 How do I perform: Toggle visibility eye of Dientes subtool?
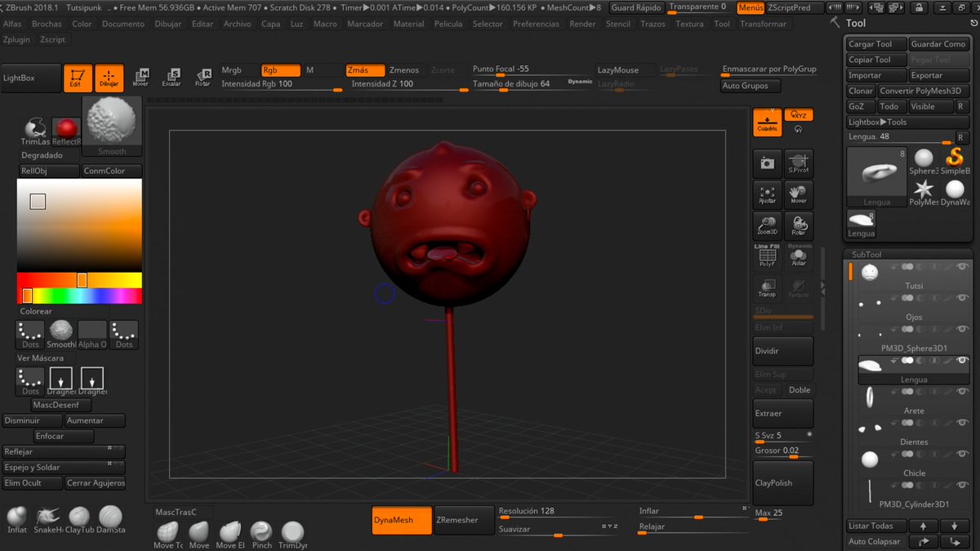(962, 423)
